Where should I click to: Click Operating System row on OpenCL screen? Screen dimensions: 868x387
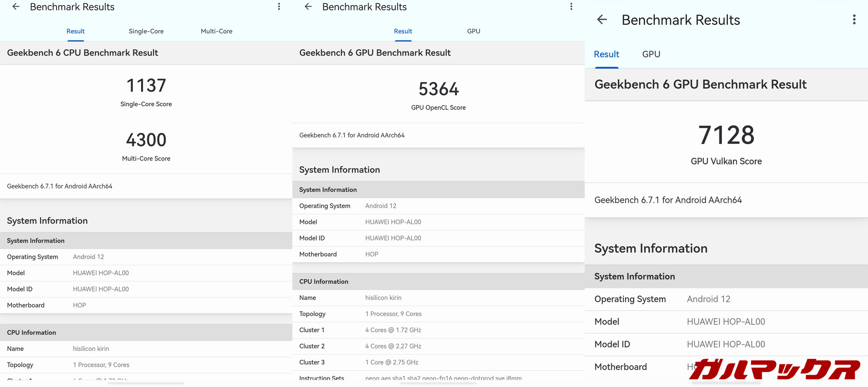pyautogui.click(x=439, y=206)
